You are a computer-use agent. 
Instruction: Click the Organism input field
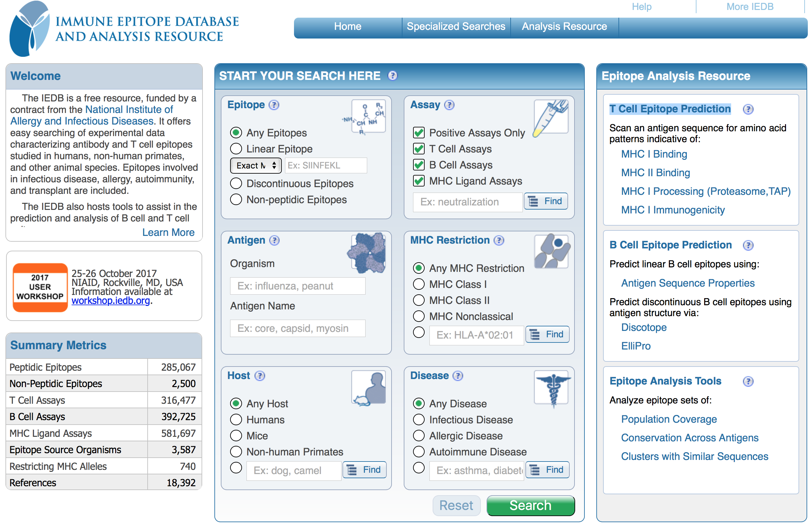pyautogui.click(x=298, y=286)
